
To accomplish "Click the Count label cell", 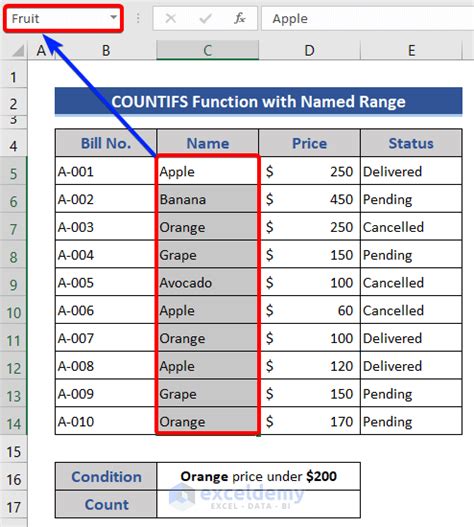I will 106,504.
